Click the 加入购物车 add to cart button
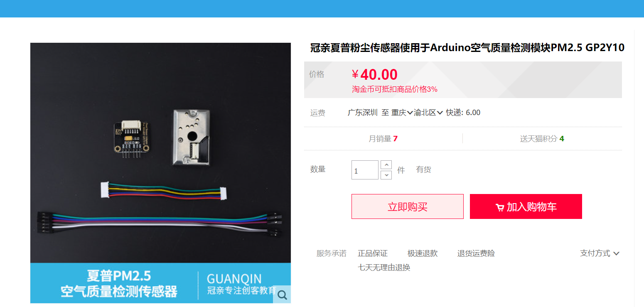644x307 pixels. [x=526, y=206]
